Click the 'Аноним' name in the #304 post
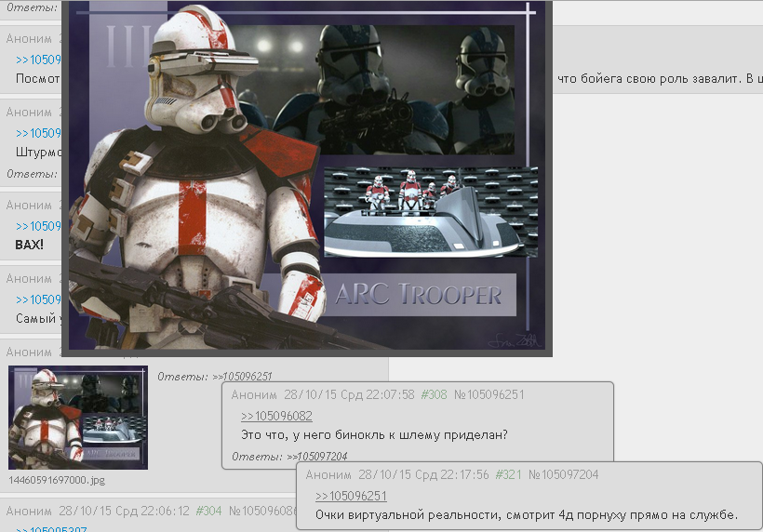This screenshot has height=532, width=763. [29, 511]
